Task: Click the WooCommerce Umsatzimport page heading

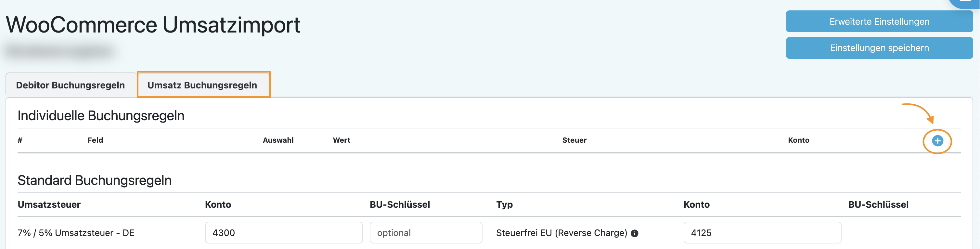Action: point(153,25)
